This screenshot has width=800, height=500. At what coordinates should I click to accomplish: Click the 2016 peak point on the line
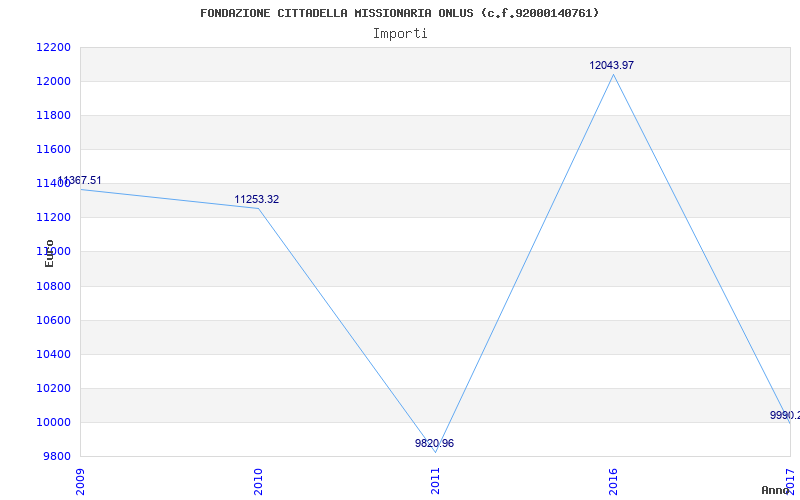(613, 74)
